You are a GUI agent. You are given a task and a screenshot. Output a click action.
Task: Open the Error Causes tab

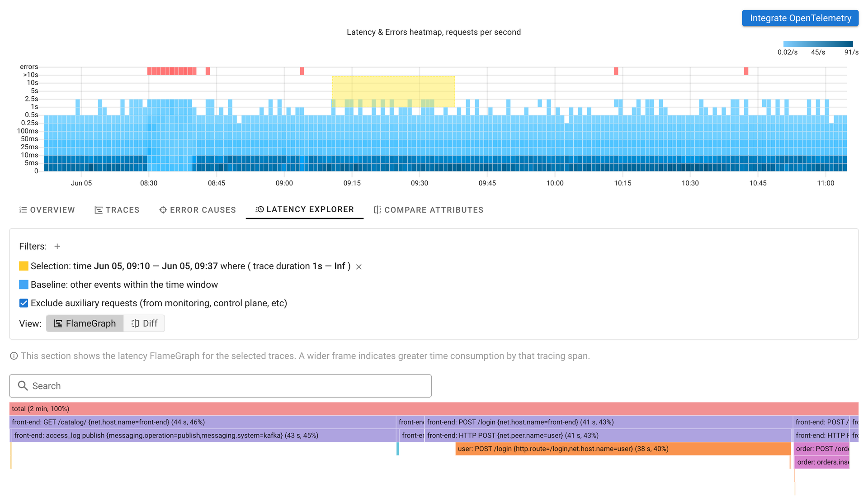click(198, 210)
